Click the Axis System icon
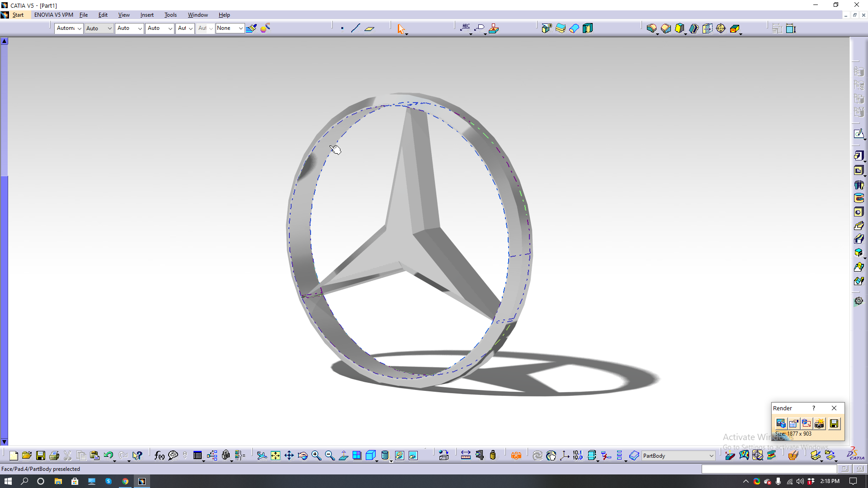868x488 pixels. 565,455
